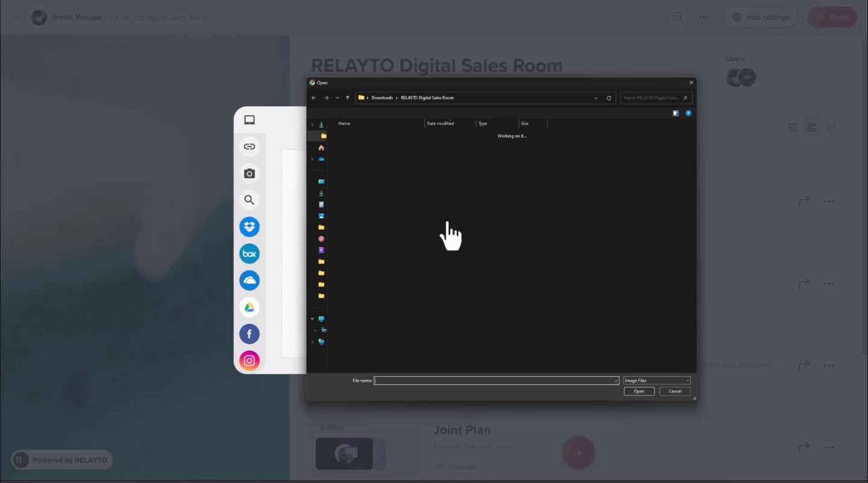Navigate back in the Open dialog
This screenshot has height=483, width=868.
(313, 98)
